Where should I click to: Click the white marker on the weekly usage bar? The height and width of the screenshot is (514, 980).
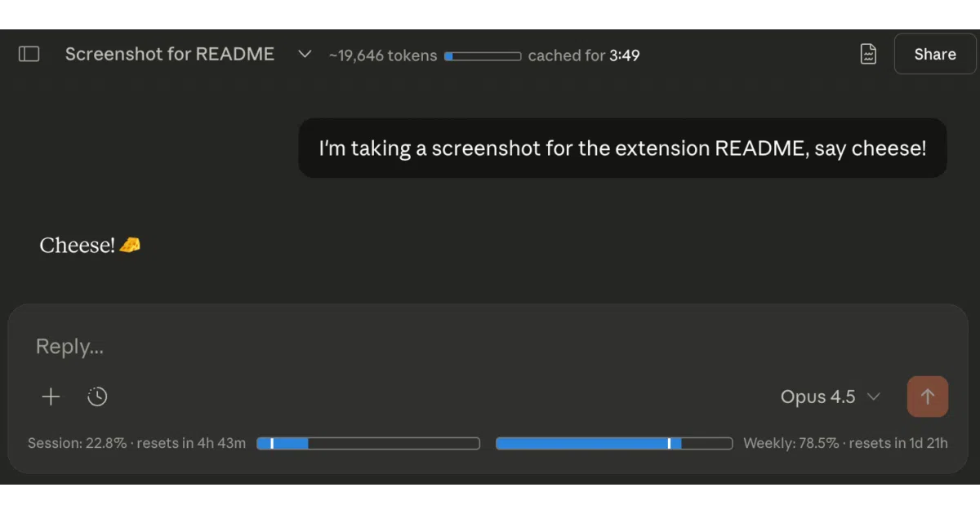coord(669,444)
